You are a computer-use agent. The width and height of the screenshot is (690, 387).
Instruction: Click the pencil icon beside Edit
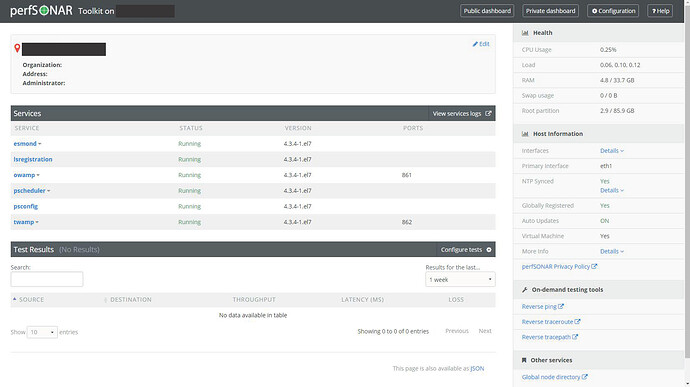click(475, 44)
